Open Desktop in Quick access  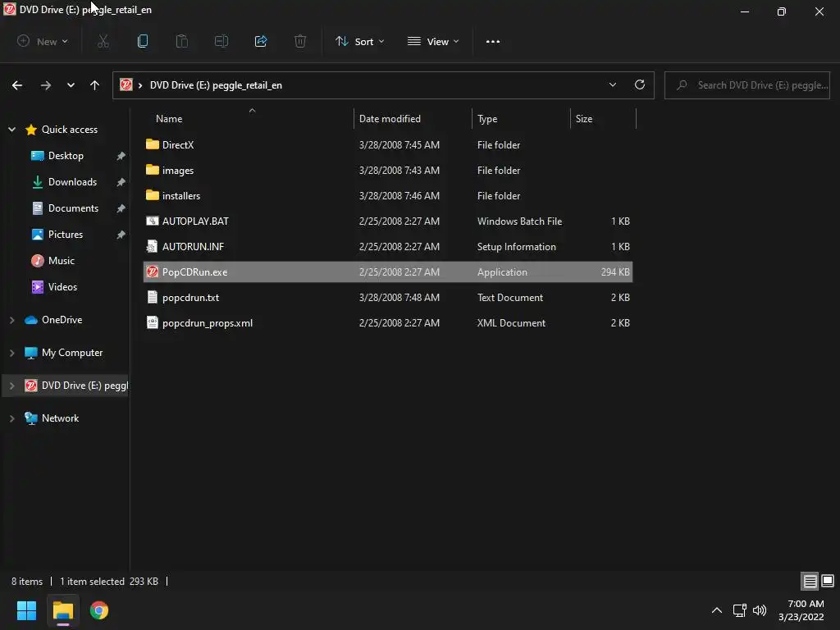[x=66, y=155]
